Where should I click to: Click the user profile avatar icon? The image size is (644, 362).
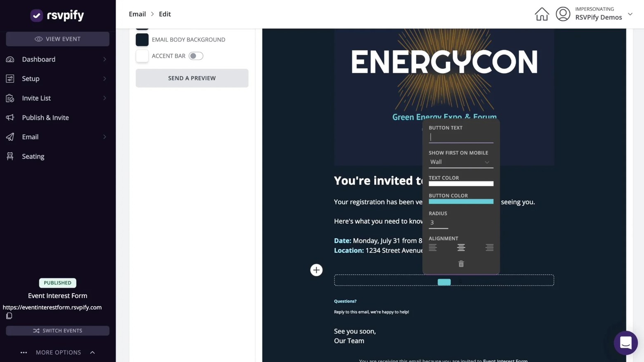click(563, 14)
